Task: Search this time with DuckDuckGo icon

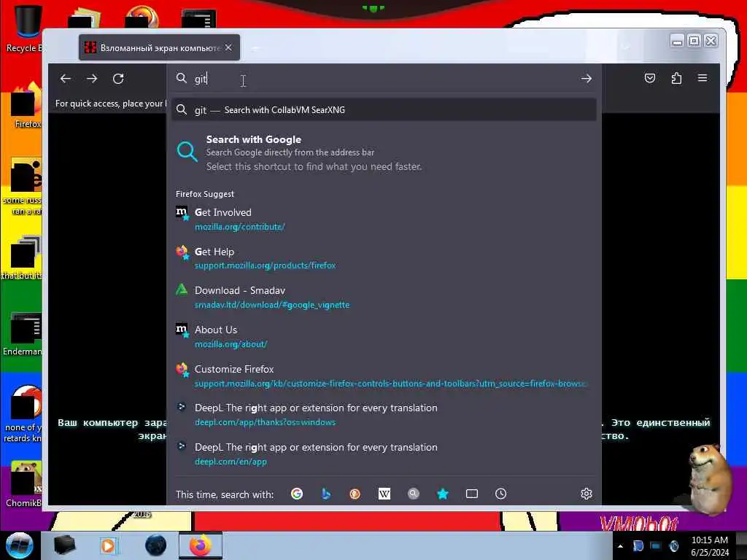Action: point(355,494)
